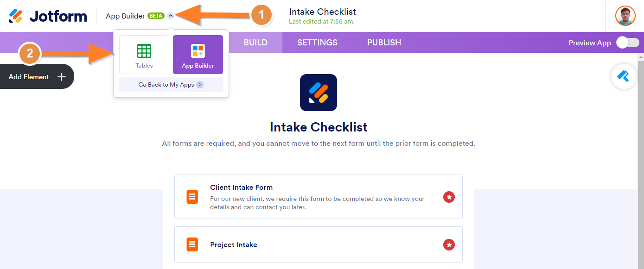Open the blue pencil designer icon
The height and width of the screenshot is (269, 644).
[x=624, y=76]
